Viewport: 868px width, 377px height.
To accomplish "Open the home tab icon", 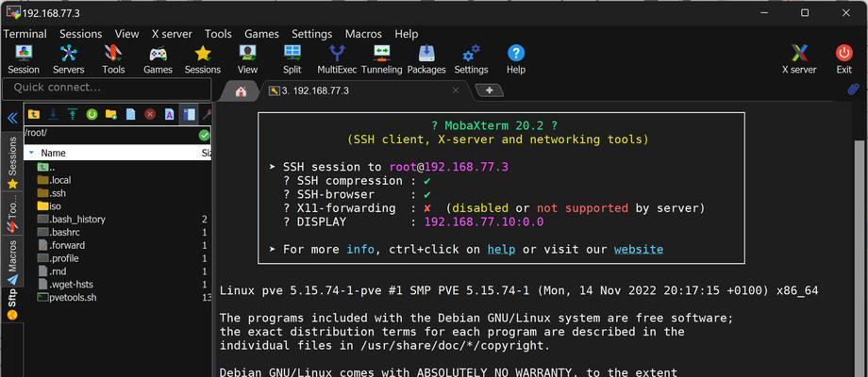I will (x=241, y=91).
